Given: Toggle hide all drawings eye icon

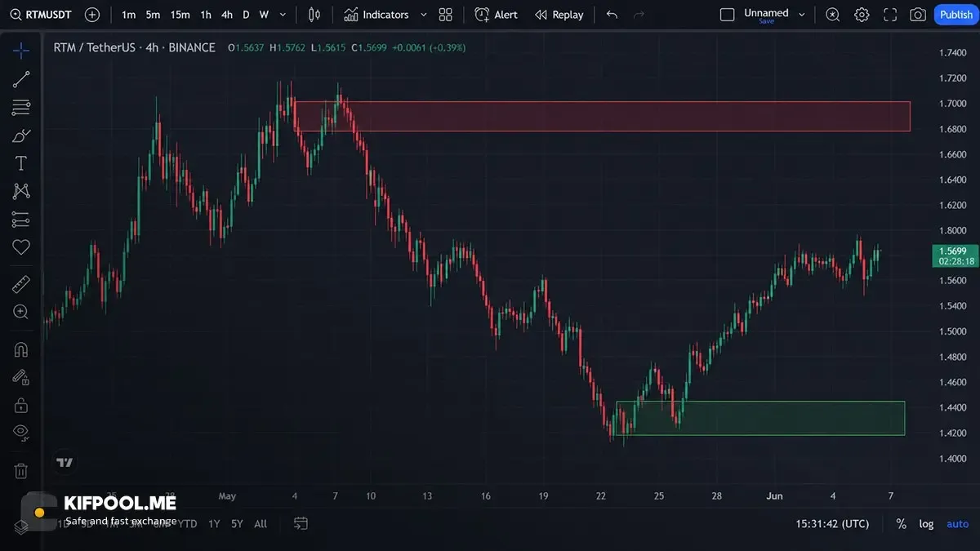Looking at the screenshot, I should [21, 433].
